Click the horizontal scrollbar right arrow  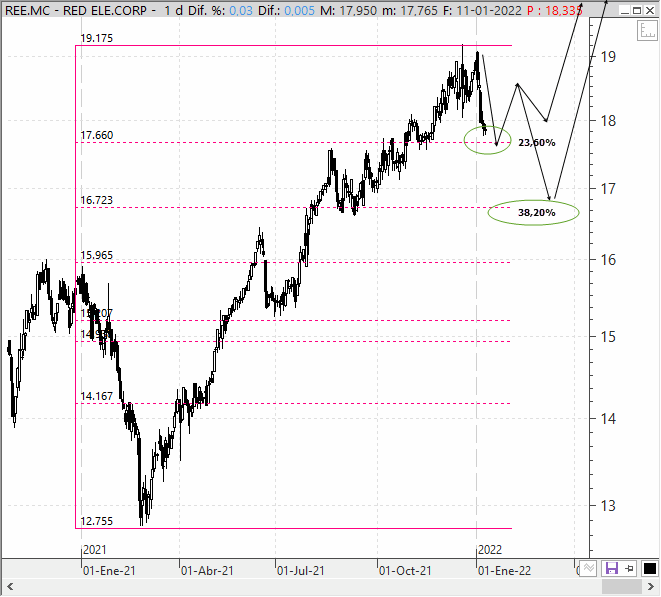pyautogui.click(x=650, y=587)
